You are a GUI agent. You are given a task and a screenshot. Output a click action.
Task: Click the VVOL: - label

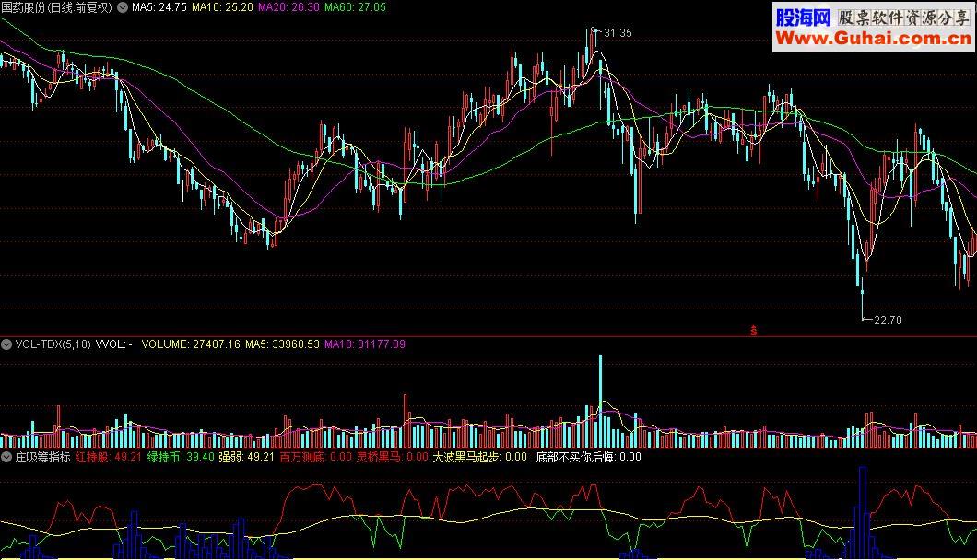[114, 344]
